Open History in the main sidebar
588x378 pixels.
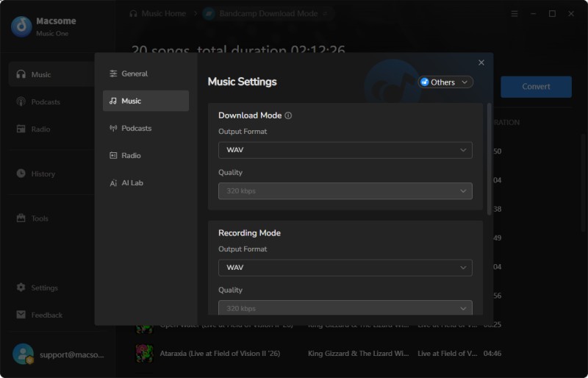tap(51, 174)
